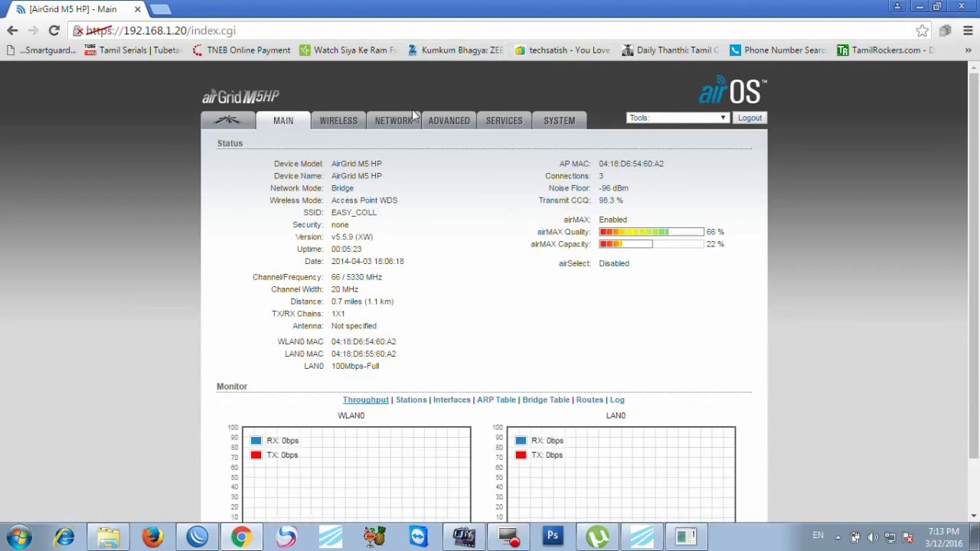This screenshot has height=551, width=980.
Task: Reload the page
Action: [x=54, y=31]
